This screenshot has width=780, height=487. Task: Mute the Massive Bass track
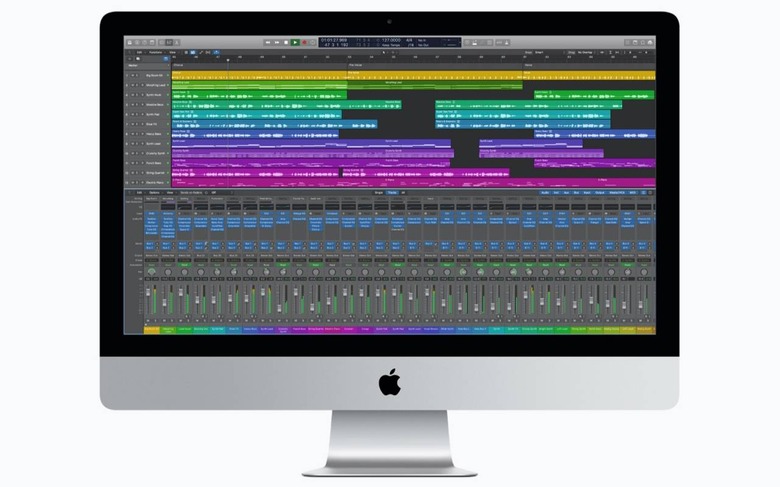click(x=132, y=105)
